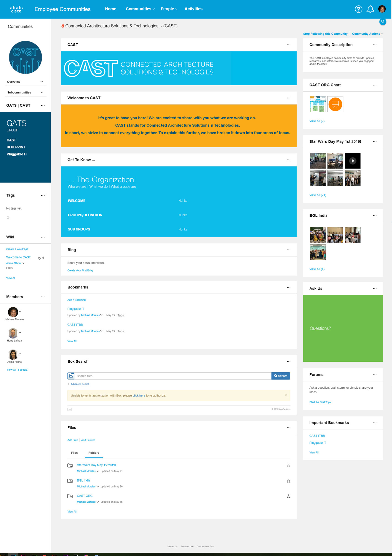Dismiss the Box authorization warning
Screen dimensions: 392x556
[286, 395]
